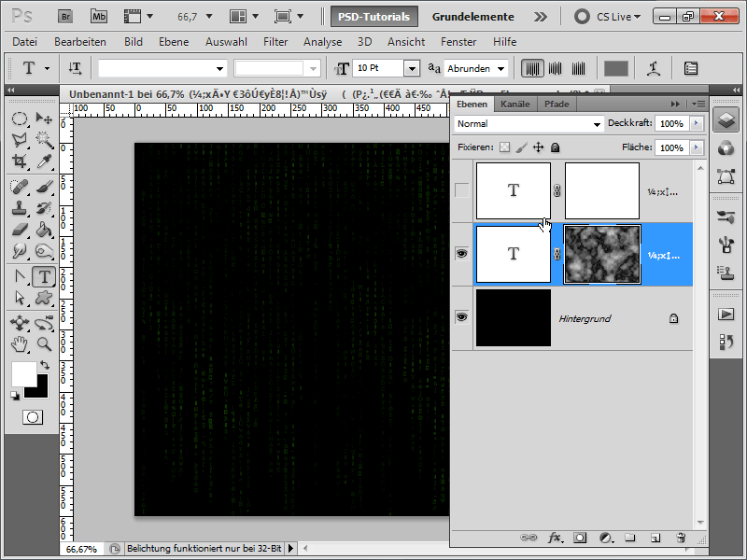747x560 pixels.
Task: Select the Eraser tool
Action: pos(19,230)
